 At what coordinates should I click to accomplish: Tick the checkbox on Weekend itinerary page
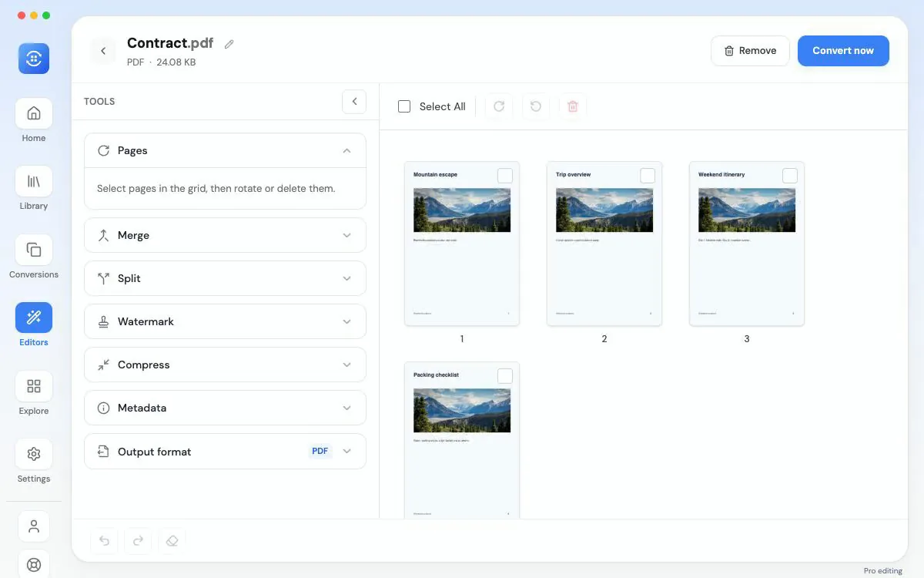tap(790, 176)
